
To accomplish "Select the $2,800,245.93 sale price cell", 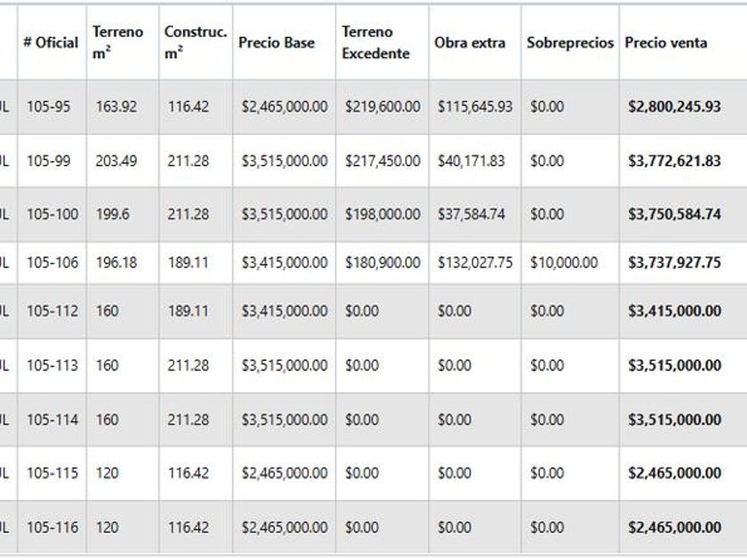I will [674, 107].
